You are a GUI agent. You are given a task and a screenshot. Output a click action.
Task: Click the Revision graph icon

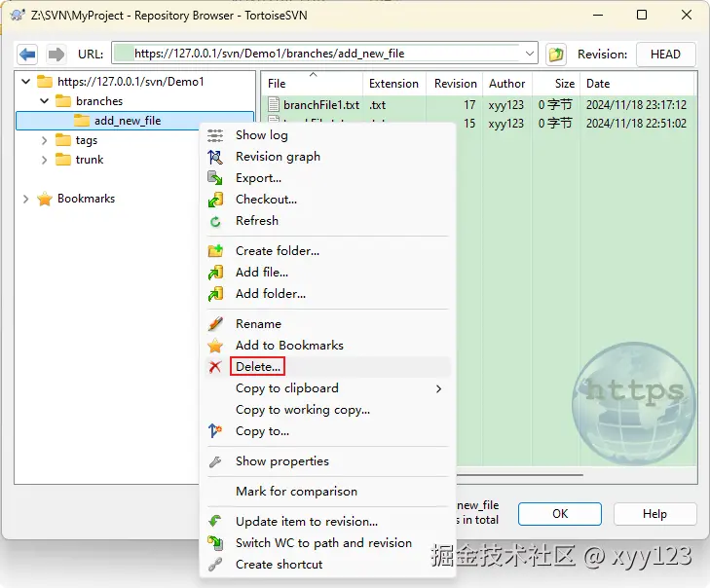(x=215, y=157)
